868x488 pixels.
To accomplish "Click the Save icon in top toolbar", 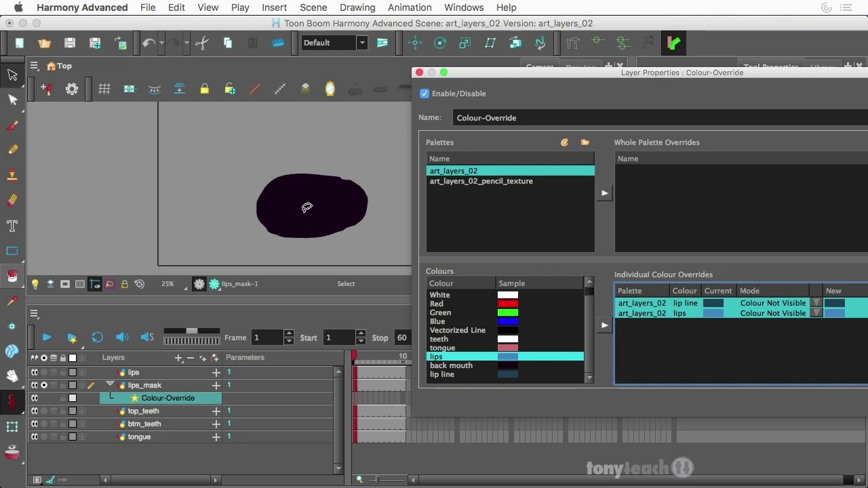I will pos(69,43).
